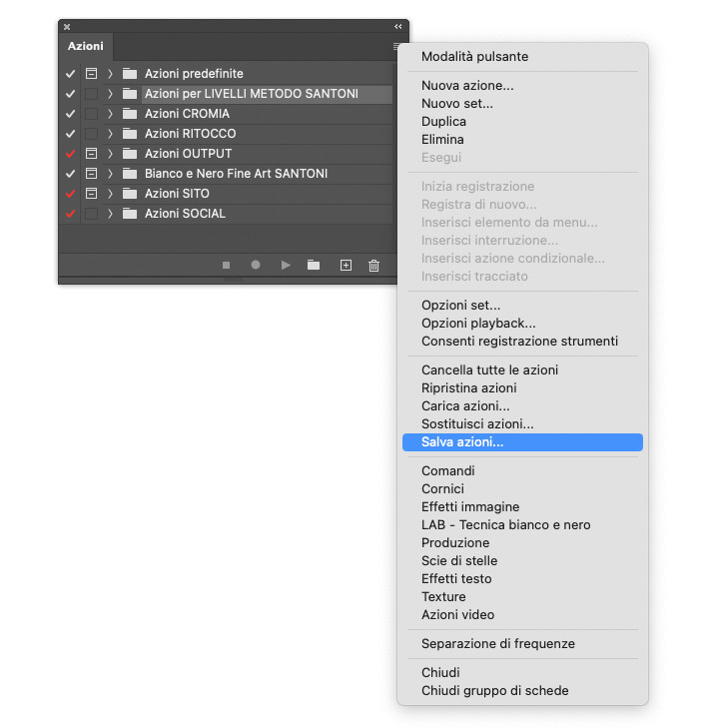Expand the Azioni RITOCCO set
714x728 pixels.
tap(111, 134)
